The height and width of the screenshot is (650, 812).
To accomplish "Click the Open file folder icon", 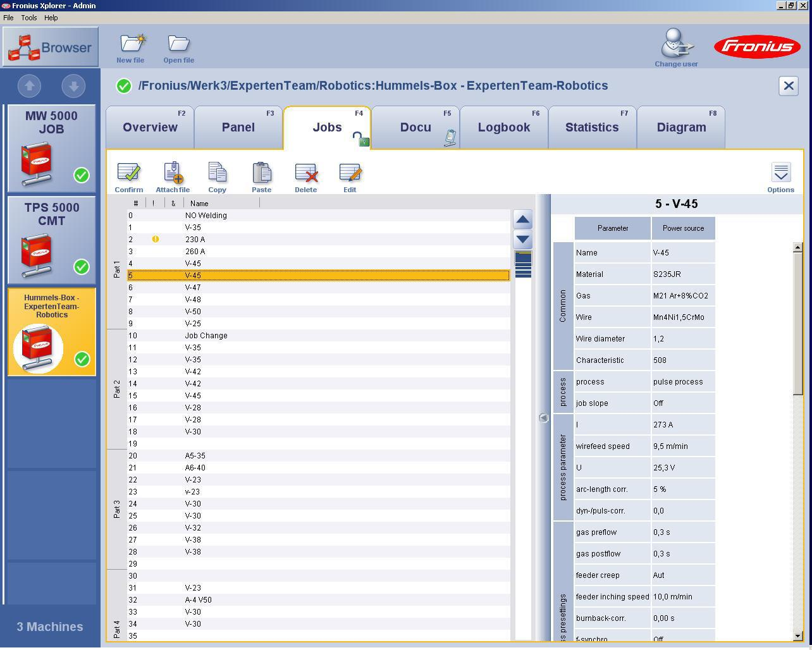I will 179,43.
